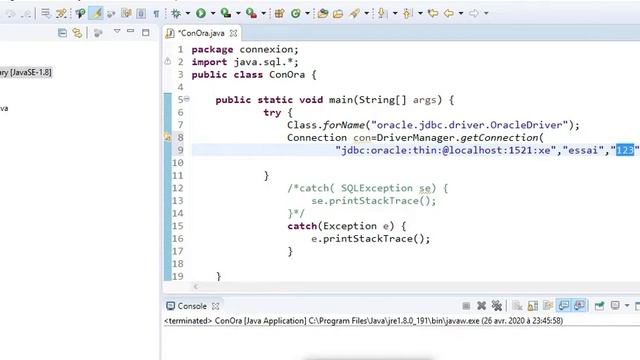
Task: Click the Open Task folder icon
Action: (338, 13)
